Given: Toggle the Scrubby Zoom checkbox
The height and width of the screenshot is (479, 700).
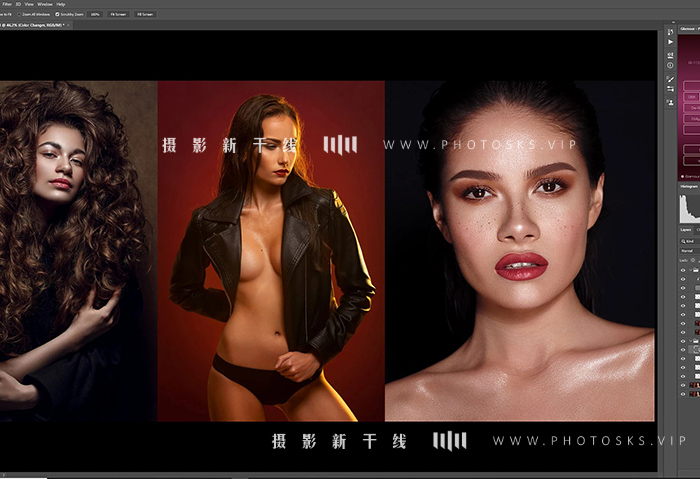Looking at the screenshot, I should (57, 14).
